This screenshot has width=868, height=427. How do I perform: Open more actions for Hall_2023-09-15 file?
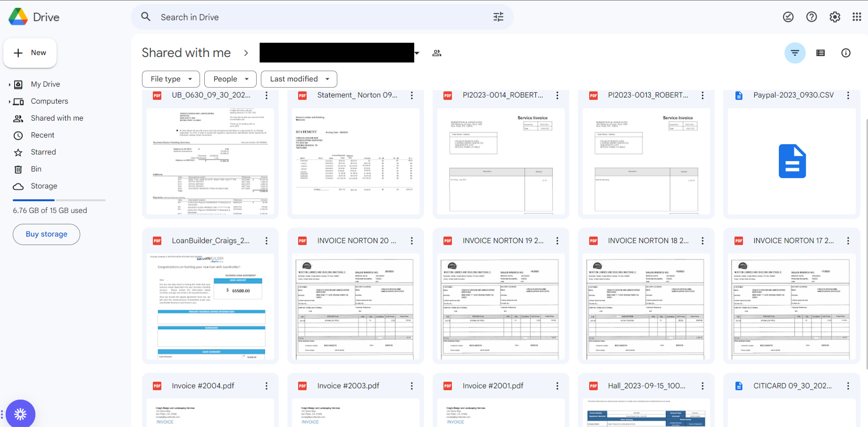(702, 386)
